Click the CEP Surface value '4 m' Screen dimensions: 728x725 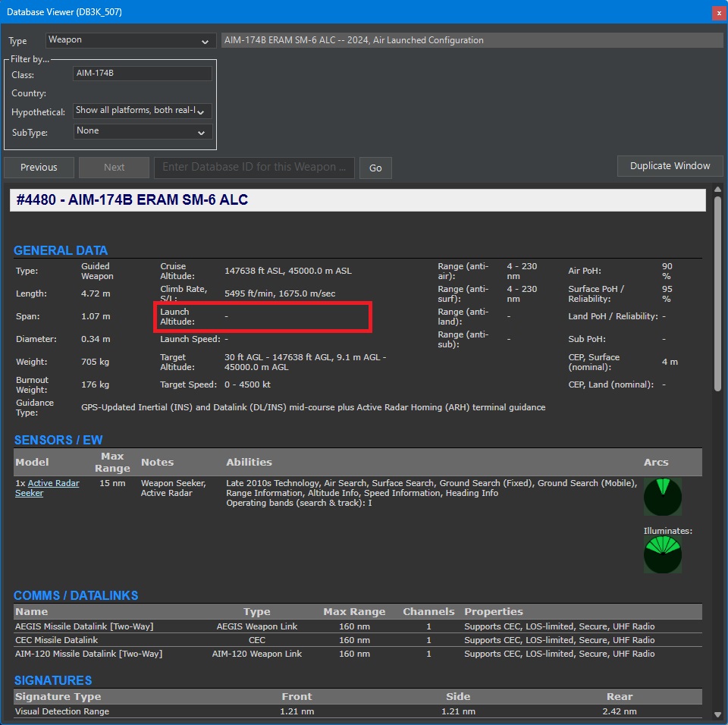(x=670, y=362)
